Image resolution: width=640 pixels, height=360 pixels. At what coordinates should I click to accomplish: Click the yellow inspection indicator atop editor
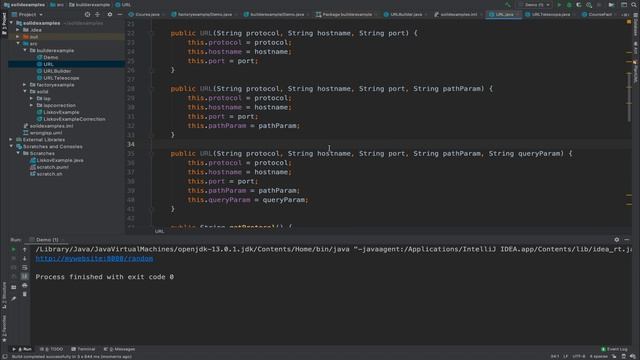click(x=629, y=22)
